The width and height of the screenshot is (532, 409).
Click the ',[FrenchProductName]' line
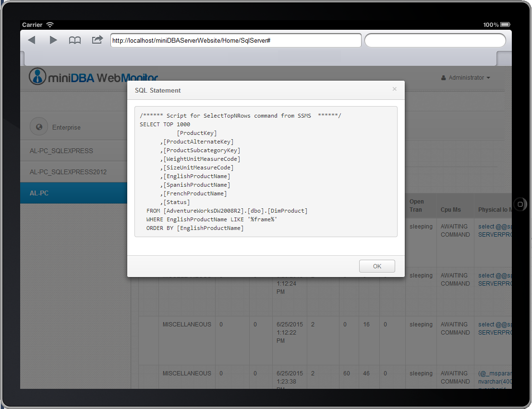coord(193,193)
